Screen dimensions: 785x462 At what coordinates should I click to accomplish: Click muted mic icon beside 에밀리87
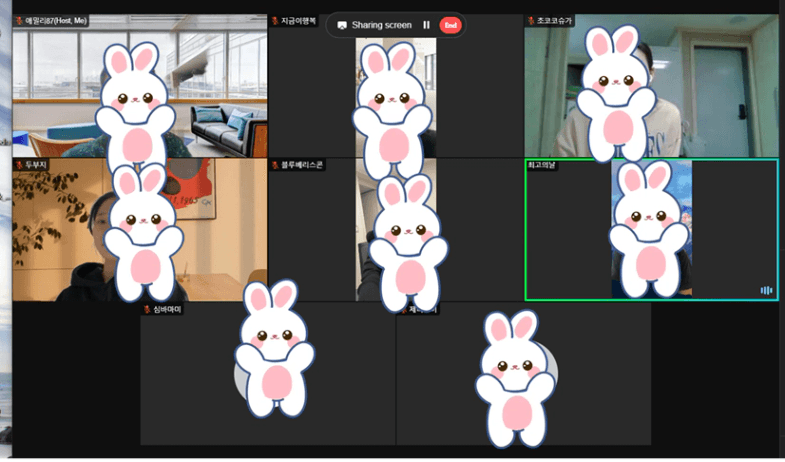(x=19, y=20)
